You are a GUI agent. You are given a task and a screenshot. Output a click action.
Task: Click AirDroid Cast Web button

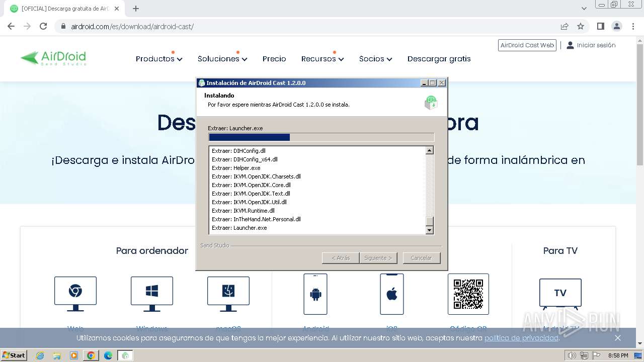527,45
